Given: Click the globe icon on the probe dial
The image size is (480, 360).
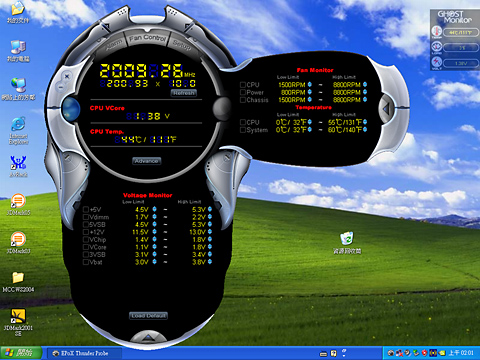Looking at the screenshot, I should point(71,109).
